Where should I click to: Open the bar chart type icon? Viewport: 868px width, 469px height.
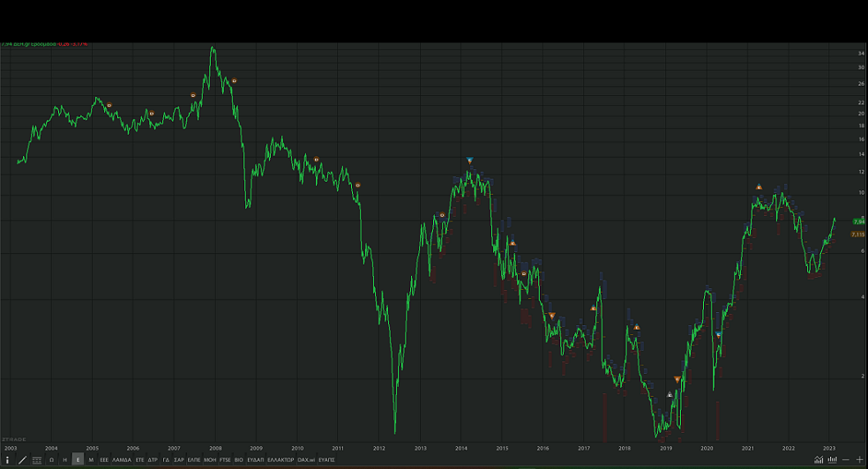coord(832,459)
